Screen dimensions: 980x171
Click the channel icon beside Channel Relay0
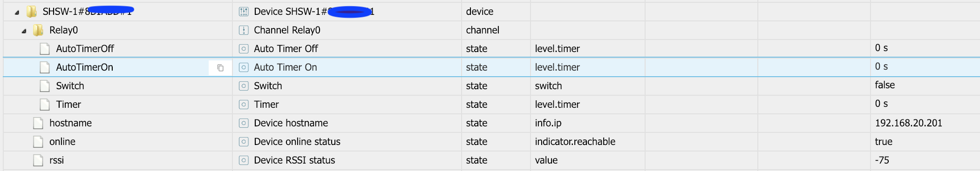(244, 30)
